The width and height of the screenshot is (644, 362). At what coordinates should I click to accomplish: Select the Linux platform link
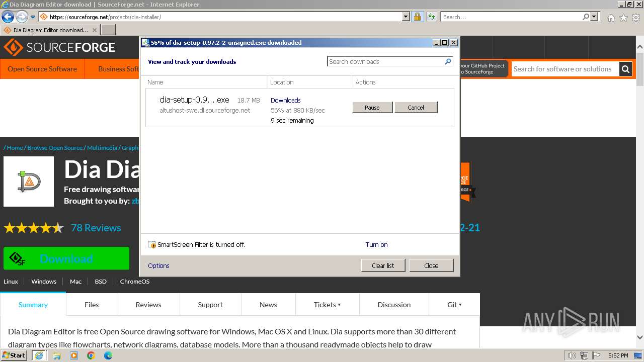(x=11, y=282)
